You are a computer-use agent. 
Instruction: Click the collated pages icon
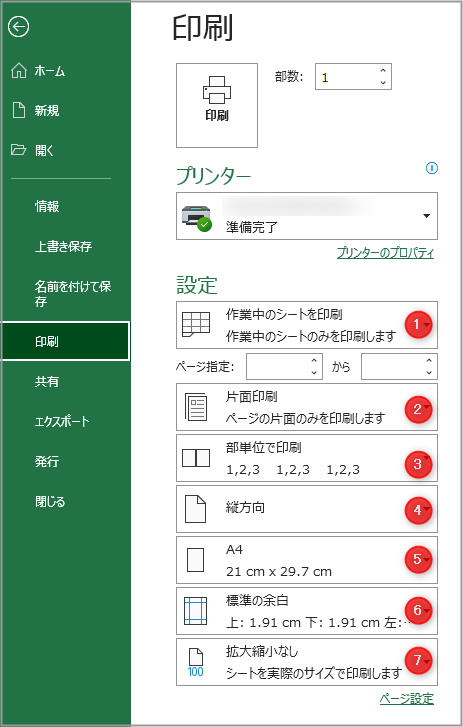[x=196, y=458]
